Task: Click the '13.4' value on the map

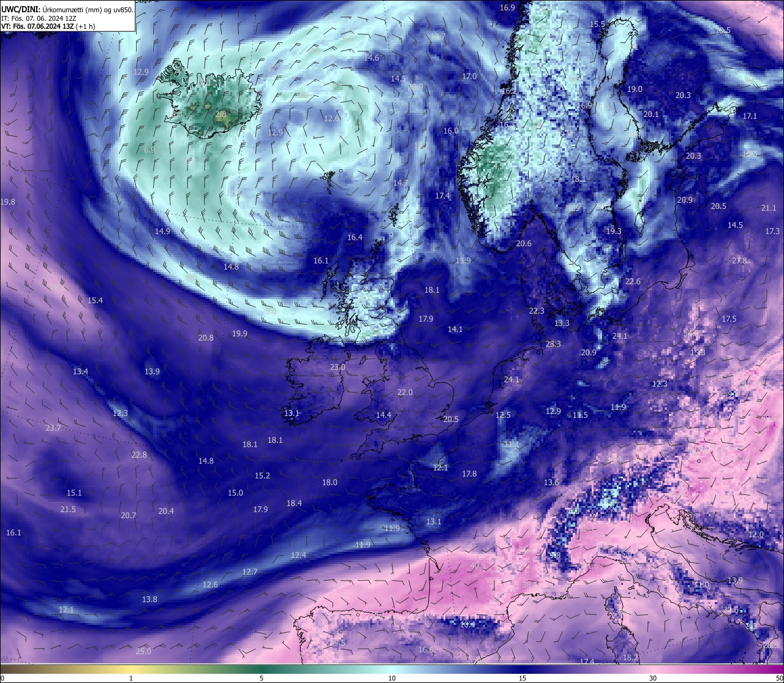Action: 80,372
